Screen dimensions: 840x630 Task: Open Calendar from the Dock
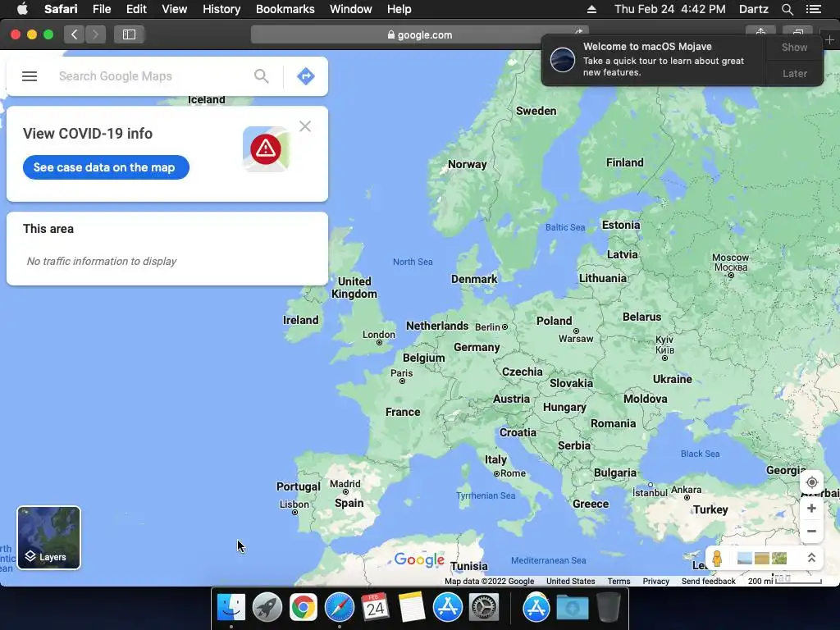point(375,608)
